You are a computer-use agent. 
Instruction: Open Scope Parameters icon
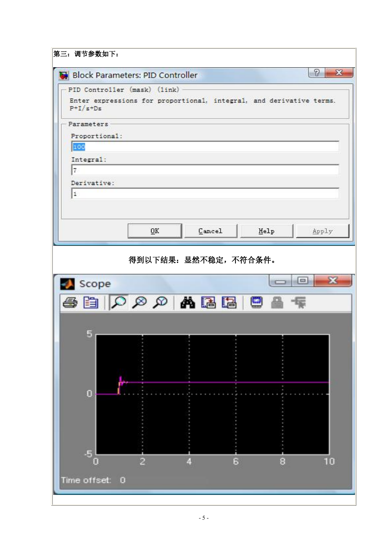pos(91,303)
